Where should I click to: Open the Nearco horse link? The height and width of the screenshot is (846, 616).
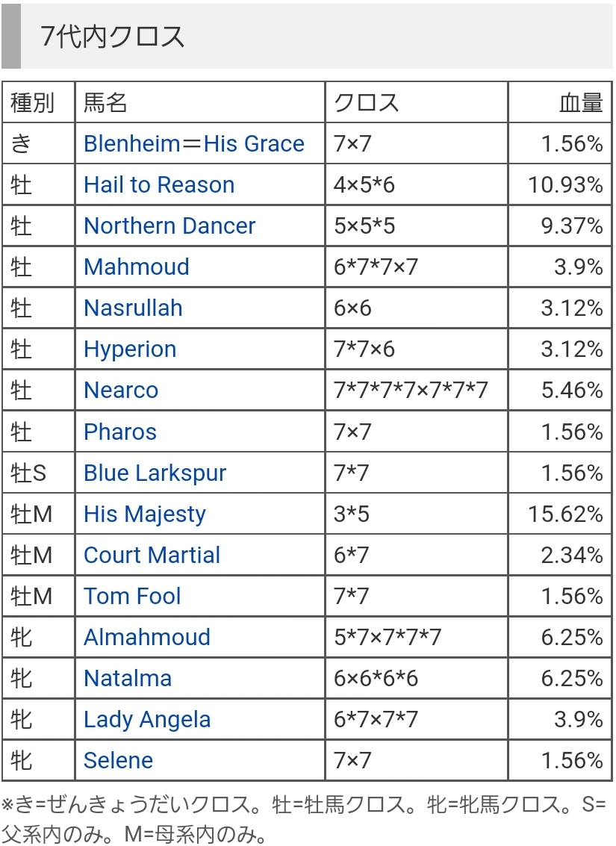coord(121,391)
